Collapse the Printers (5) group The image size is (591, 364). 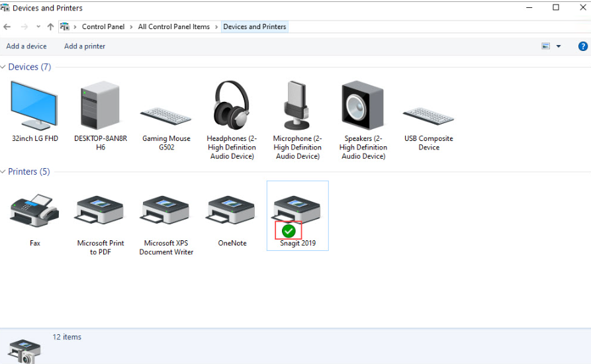(x=3, y=171)
